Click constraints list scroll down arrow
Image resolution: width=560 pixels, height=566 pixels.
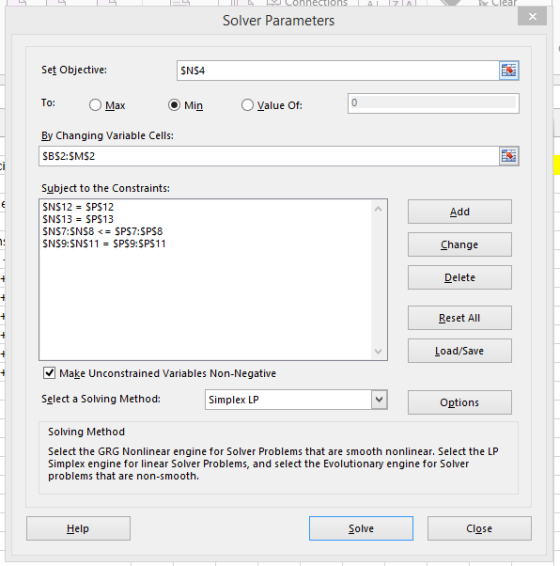tap(378, 351)
